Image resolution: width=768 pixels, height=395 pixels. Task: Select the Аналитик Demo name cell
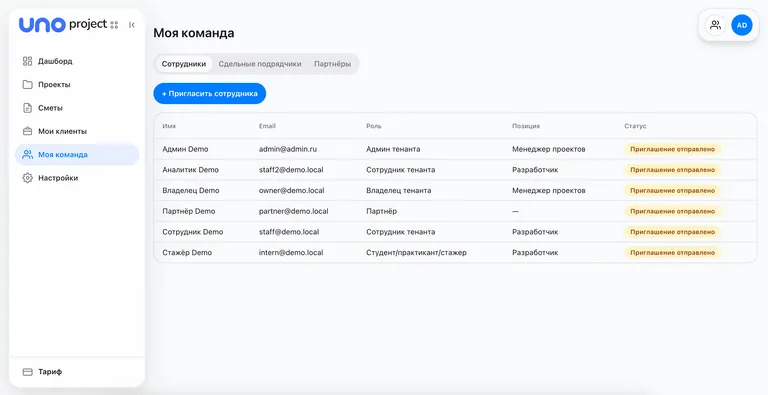pyautogui.click(x=191, y=170)
